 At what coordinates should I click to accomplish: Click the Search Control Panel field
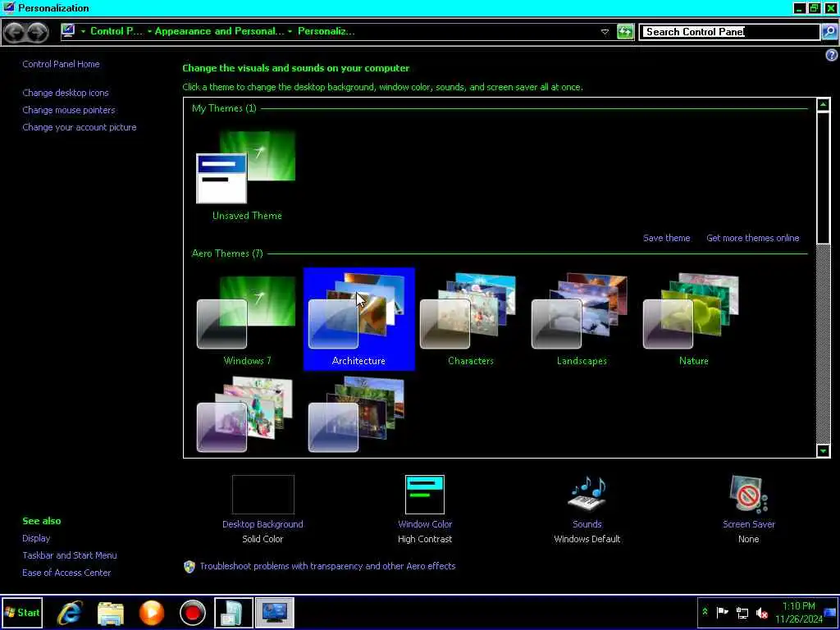(x=729, y=32)
